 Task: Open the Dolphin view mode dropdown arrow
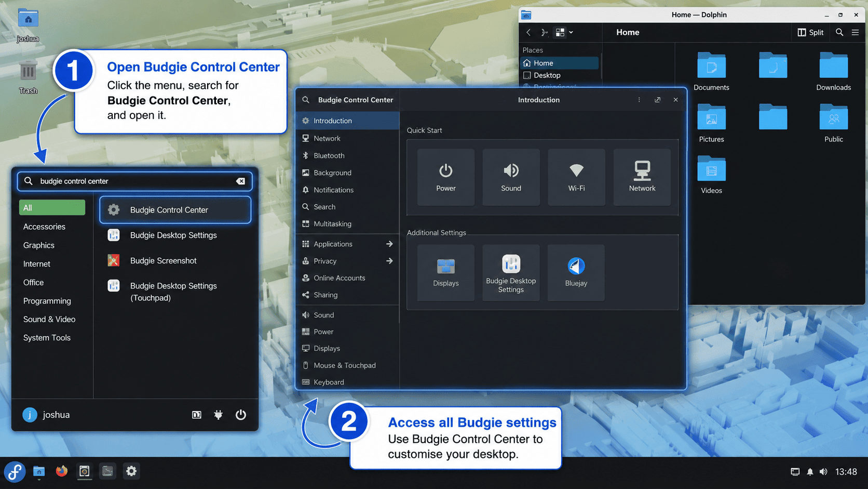click(x=571, y=32)
